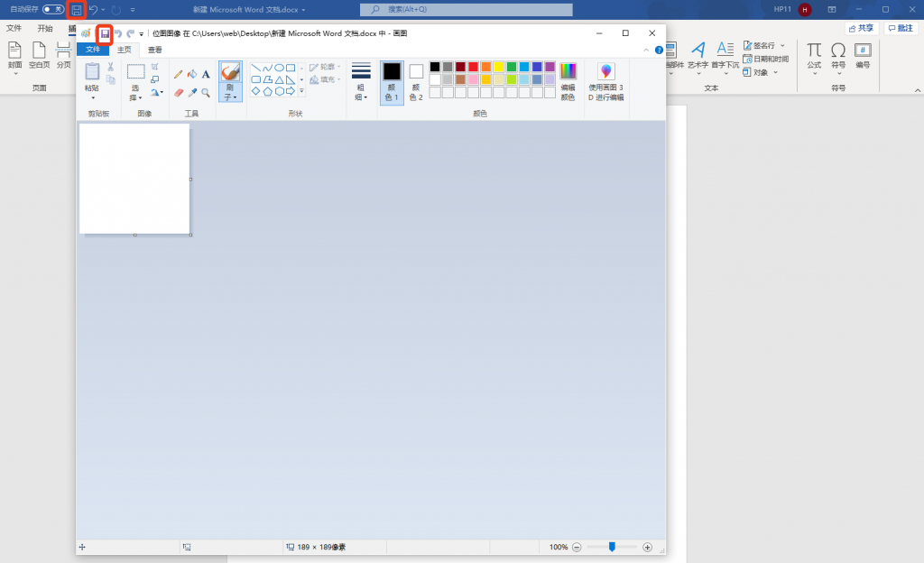The image size is (924, 563).
Task: Pick the Eraser tool
Action: point(179,92)
